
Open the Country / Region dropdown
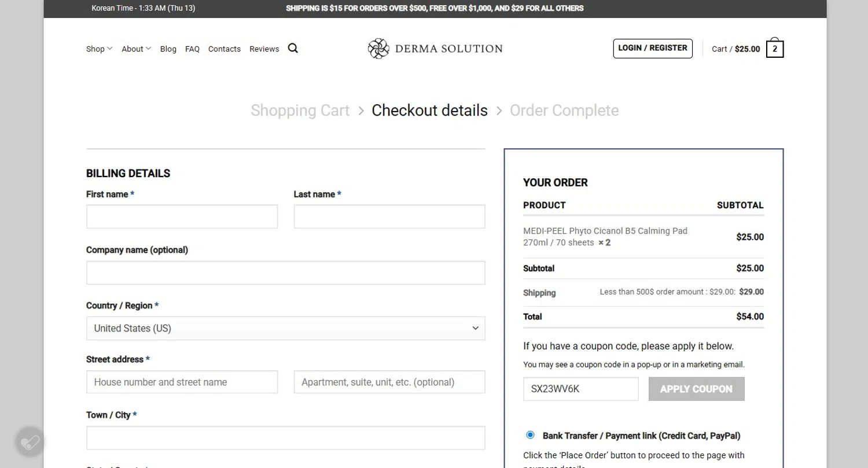point(286,328)
